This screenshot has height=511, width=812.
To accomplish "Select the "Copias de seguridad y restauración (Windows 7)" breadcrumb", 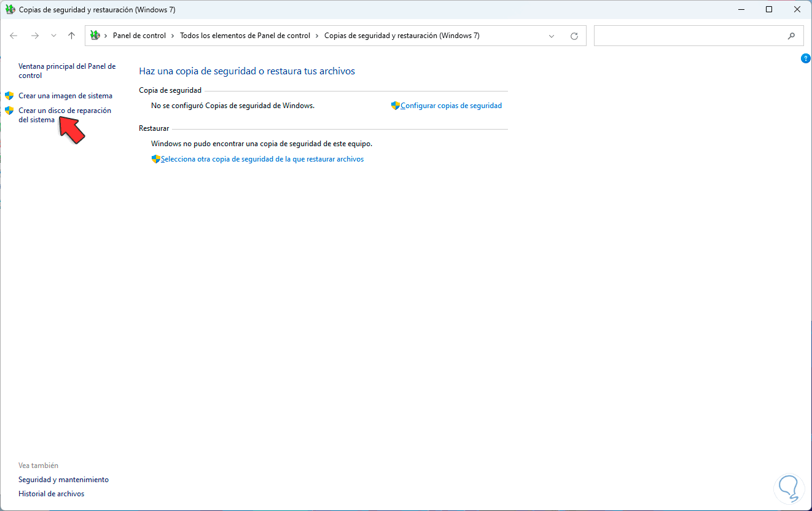I will pyautogui.click(x=402, y=36).
